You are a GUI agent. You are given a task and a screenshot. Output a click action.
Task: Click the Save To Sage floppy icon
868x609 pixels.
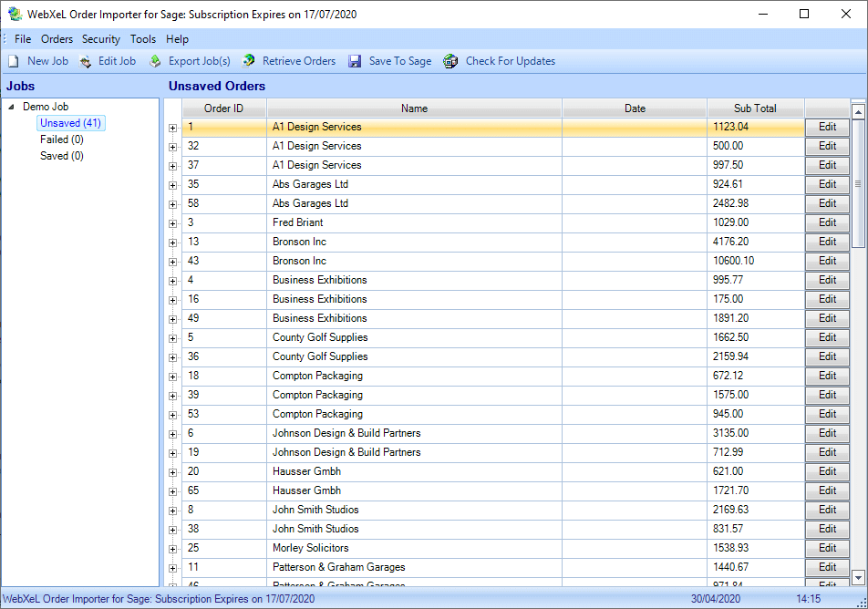tap(355, 61)
